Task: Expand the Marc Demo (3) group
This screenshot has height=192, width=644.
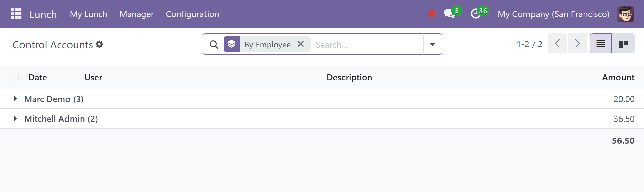Action: pos(54,99)
